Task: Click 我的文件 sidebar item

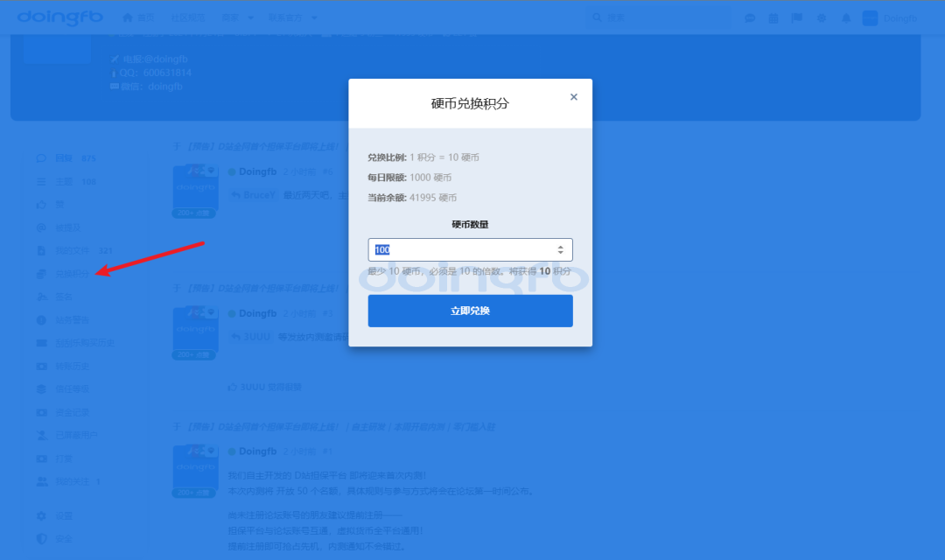Action: (x=72, y=250)
